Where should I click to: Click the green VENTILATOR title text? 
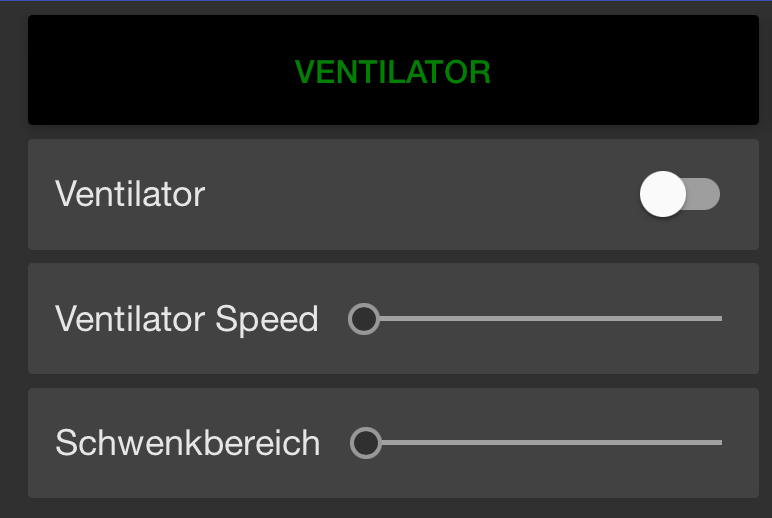pyautogui.click(x=393, y=72)
